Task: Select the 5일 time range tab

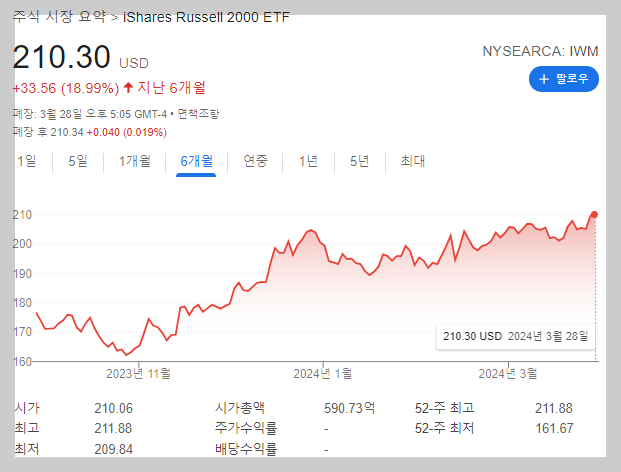Action: pos(78,161)
